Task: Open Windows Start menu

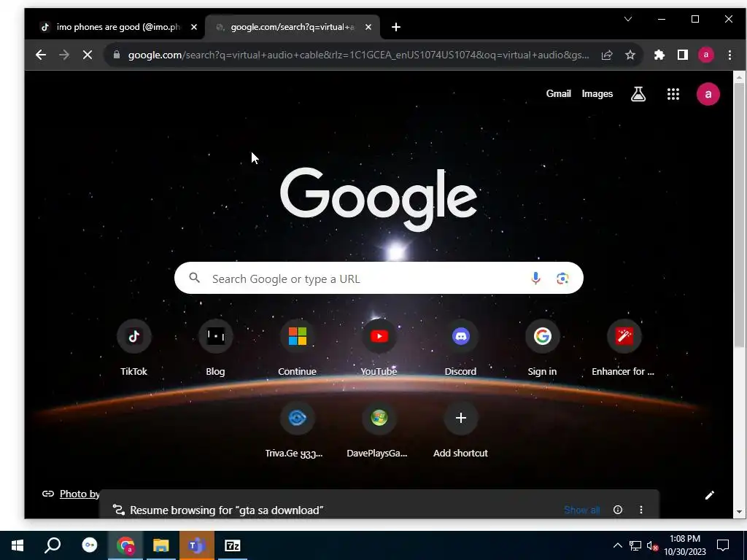Action: point(18,545)
